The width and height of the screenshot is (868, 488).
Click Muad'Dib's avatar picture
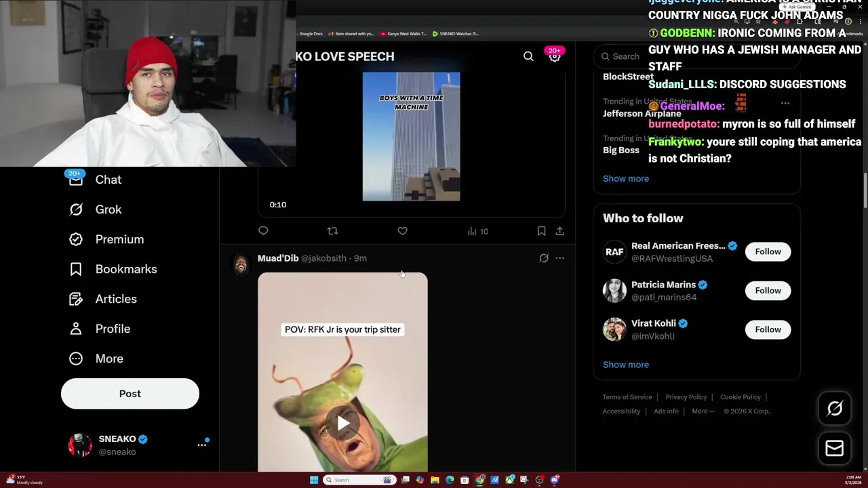[241, 264]
